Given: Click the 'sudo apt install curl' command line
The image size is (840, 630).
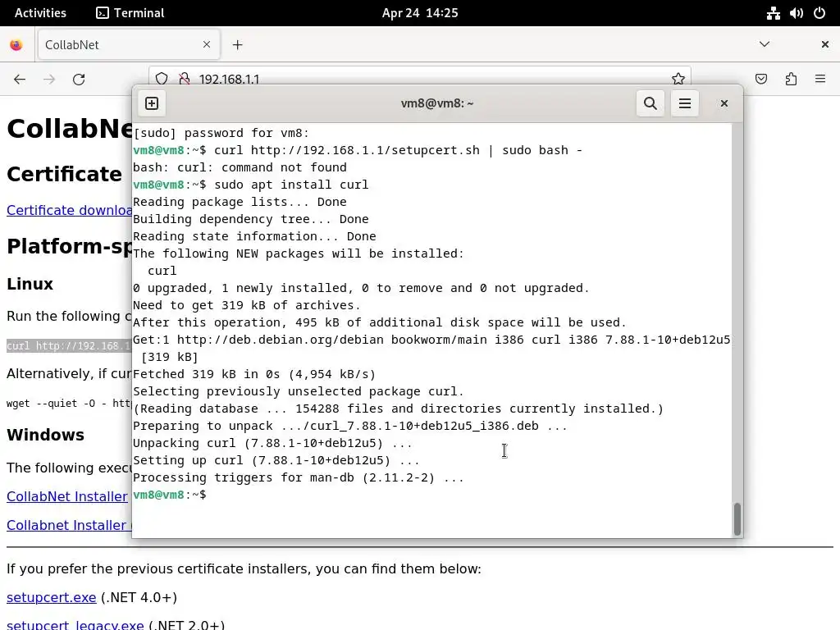Looking at the screenshot, I should tap(251, 185).
